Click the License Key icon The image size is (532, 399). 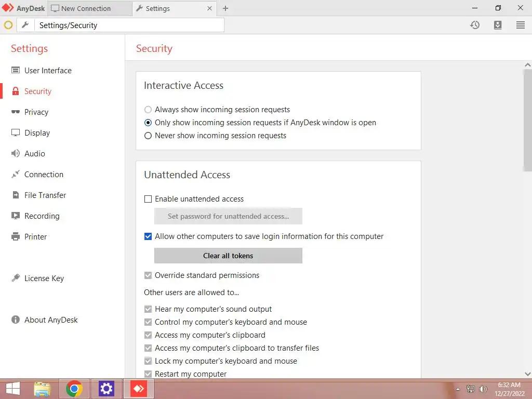point(16,278)
